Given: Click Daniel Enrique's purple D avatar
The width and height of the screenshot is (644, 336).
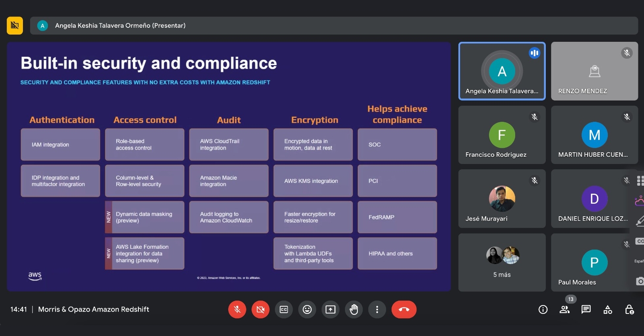Looking at the screenshot, I should tap(594, 199).
